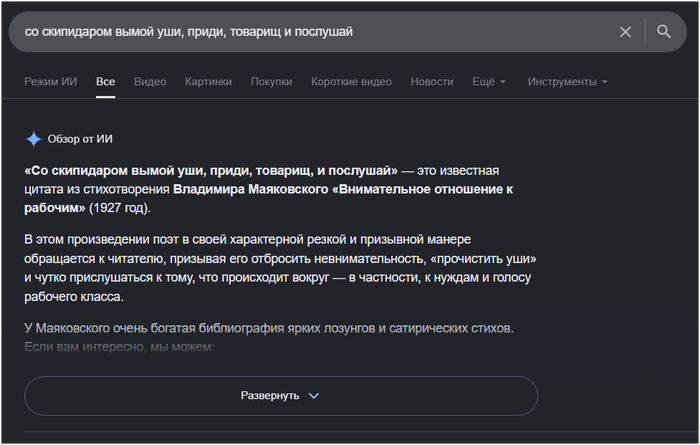Go to the Покупки tab

tap(271, 82)
